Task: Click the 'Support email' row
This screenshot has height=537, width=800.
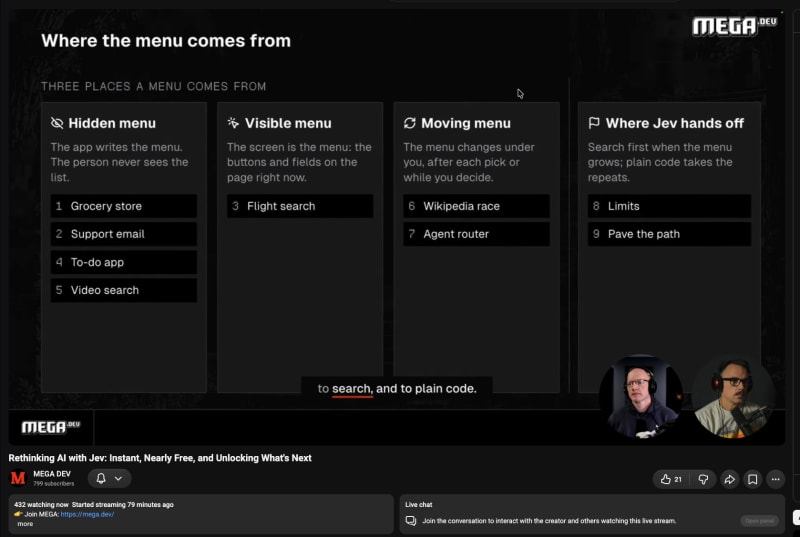Action: click(x=123, y=234)
